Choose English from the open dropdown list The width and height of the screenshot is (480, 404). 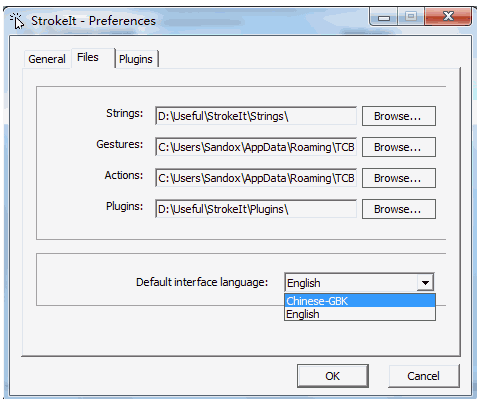(x=360, y=314)
